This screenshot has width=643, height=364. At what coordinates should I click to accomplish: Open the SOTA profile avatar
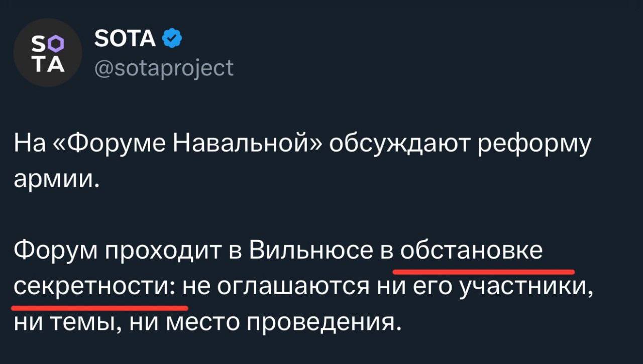(48, 53)
